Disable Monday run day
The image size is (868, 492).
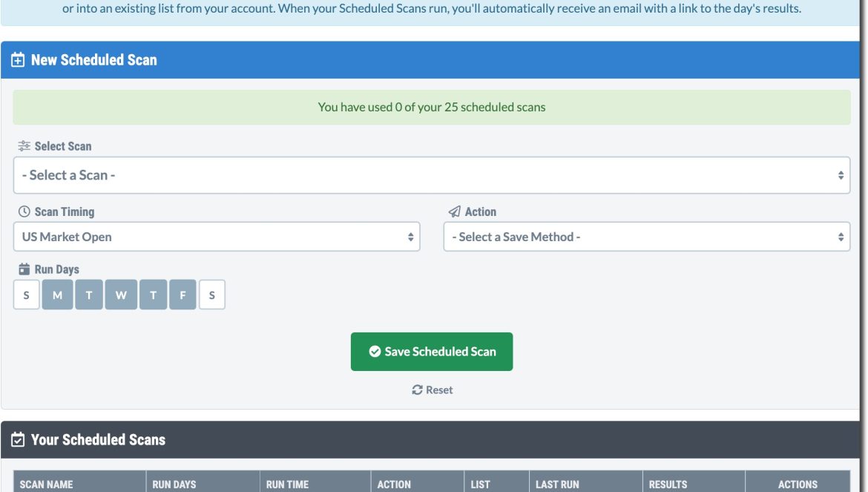58,295
